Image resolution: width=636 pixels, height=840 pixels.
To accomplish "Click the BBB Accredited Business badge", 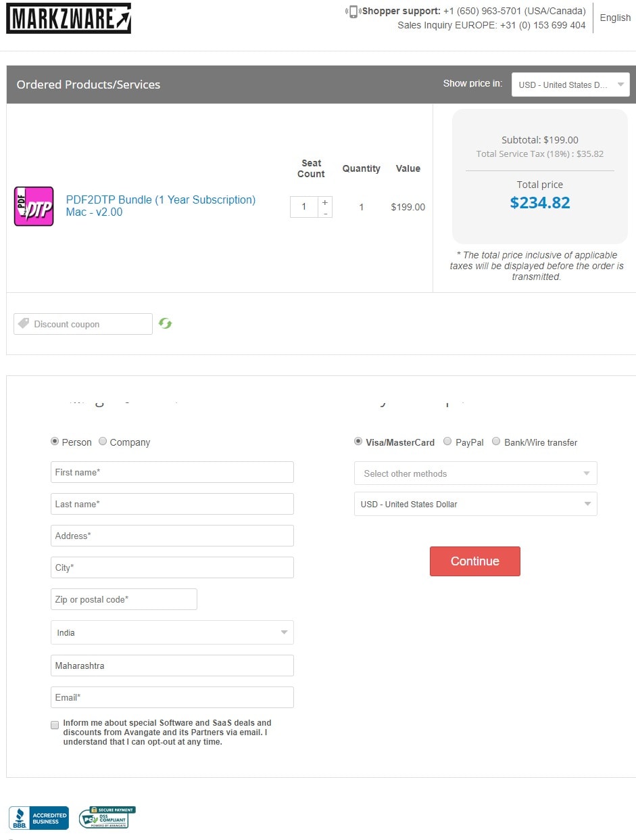I will [x=39, y=818].
